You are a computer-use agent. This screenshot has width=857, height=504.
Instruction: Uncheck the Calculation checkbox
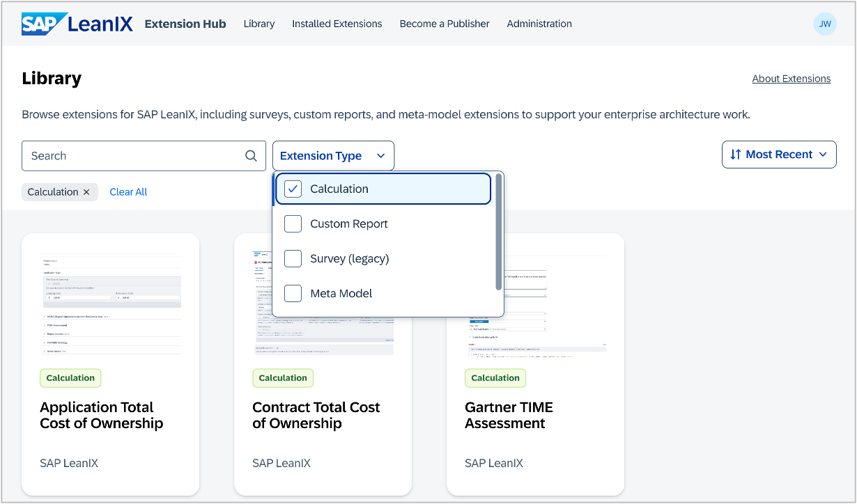293,189
